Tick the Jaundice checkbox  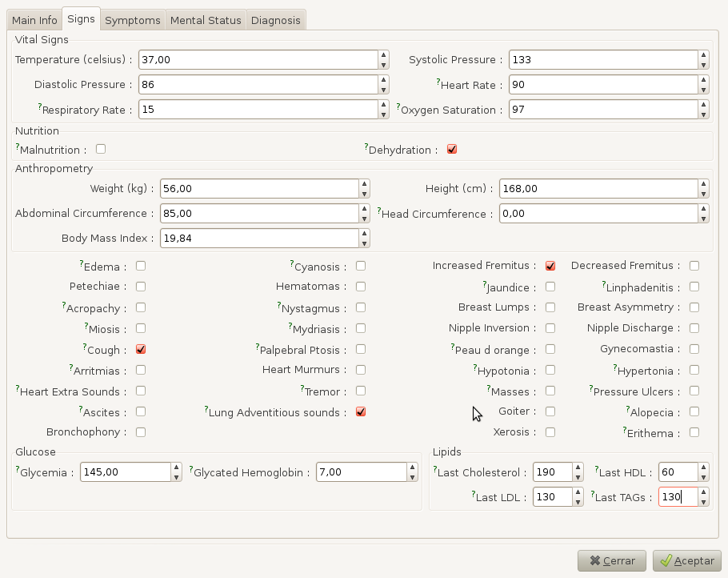[x=550, y=287]
